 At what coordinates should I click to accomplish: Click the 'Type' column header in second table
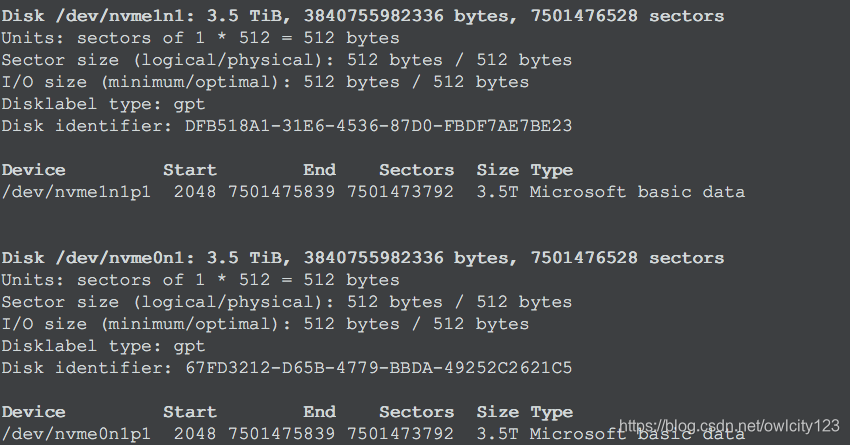pyautogui.click(x=551, y=412)
